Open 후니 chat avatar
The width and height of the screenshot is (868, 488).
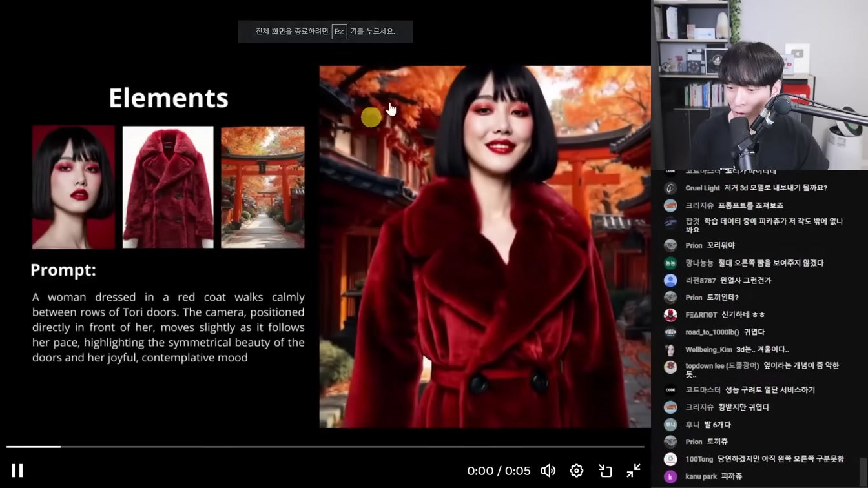670,425
